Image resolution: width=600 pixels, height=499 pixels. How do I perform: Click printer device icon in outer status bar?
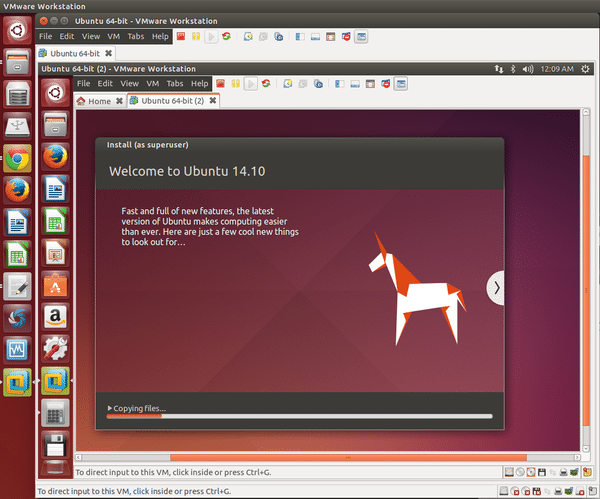tap(558, 491)
